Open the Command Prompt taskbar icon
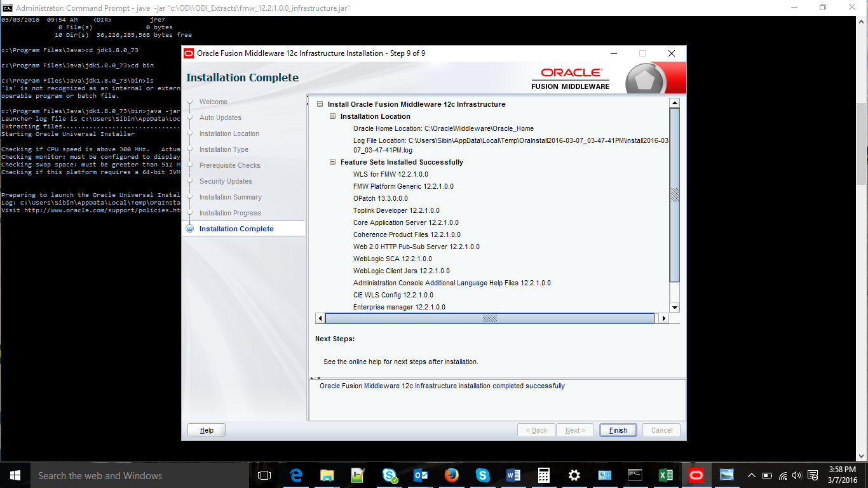 coord(635,475)
